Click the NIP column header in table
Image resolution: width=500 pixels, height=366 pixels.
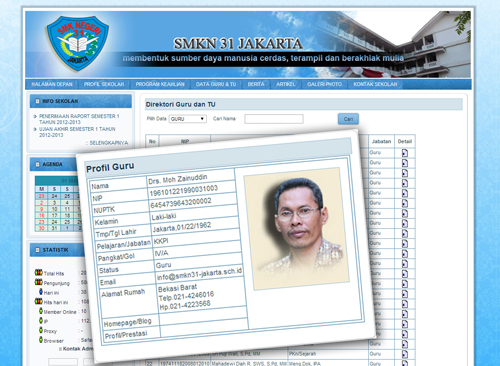click(x=185, y=141)
